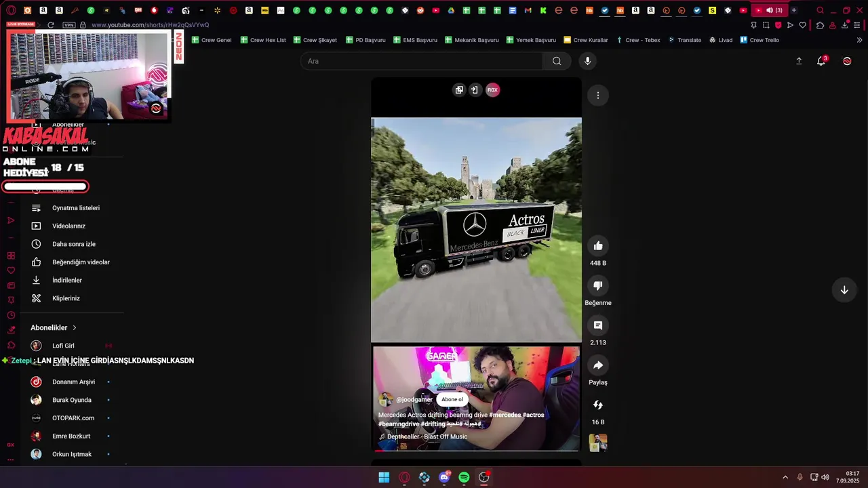
Task: Reload the page with the refresh icon
Action: tap(50, 25)
